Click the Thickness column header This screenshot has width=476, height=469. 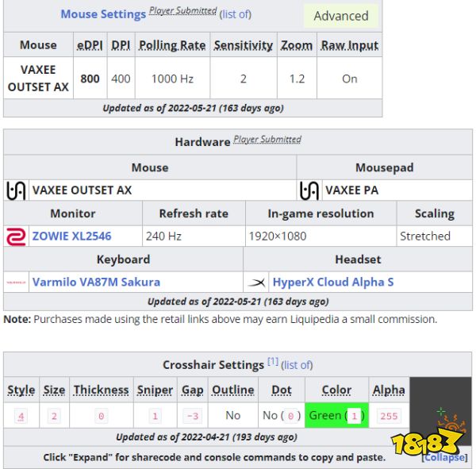(x=102, y=390)
